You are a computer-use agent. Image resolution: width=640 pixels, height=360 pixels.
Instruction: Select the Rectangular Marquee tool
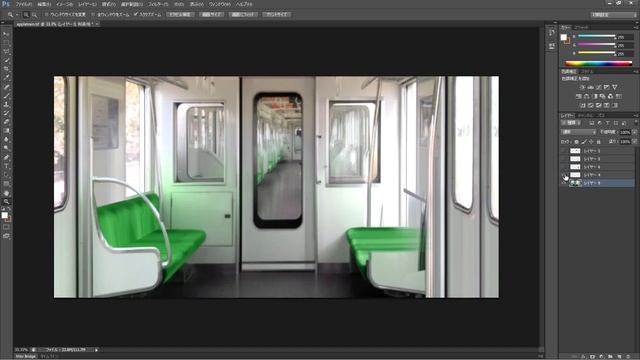[x=6, y=43]
